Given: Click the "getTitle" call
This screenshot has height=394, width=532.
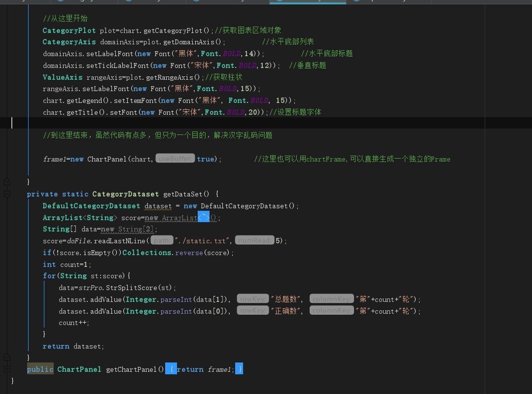Looking at the screenshot, I should tap(82, 112).
